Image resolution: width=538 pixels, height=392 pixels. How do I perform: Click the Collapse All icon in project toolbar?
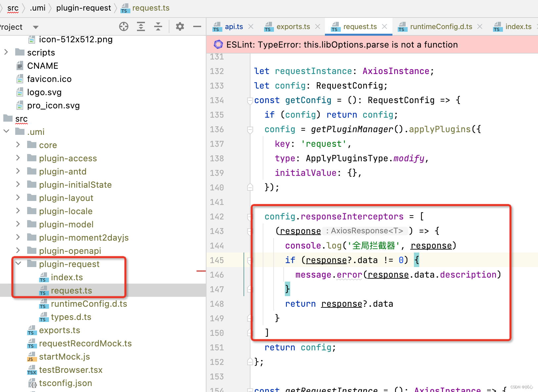(x=158, y=26)
